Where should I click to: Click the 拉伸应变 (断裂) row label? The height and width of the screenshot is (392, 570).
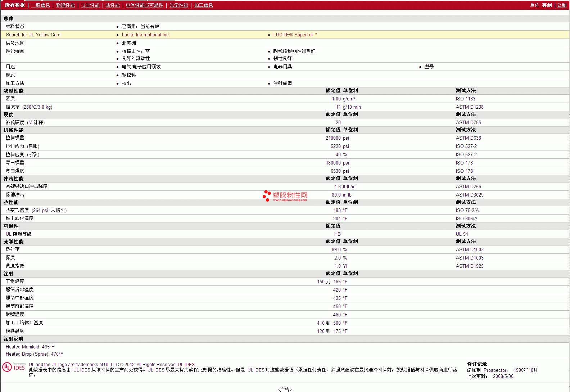[x=22, y=154]
